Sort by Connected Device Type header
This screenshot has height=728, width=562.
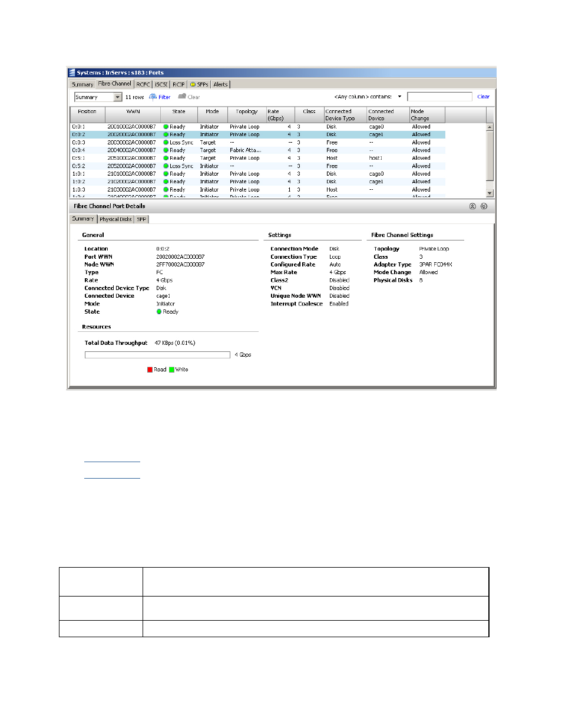pos(345,114)
